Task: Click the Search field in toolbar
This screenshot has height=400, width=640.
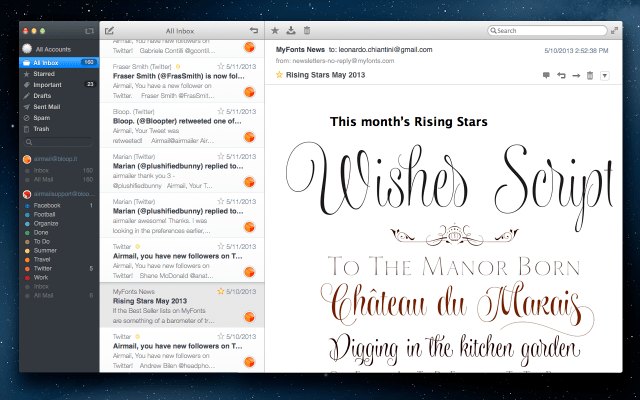Action: point(547,31)
